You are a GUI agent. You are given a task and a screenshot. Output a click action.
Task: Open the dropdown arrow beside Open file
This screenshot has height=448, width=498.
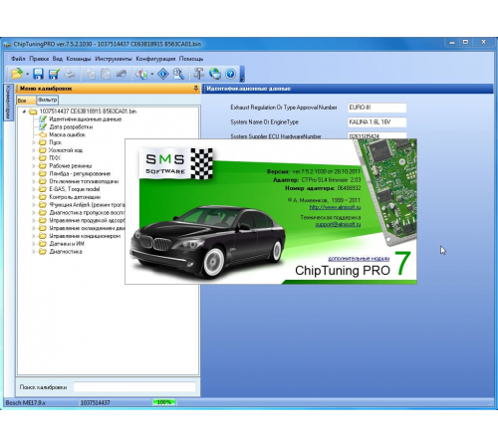click(x=27, y=74)
